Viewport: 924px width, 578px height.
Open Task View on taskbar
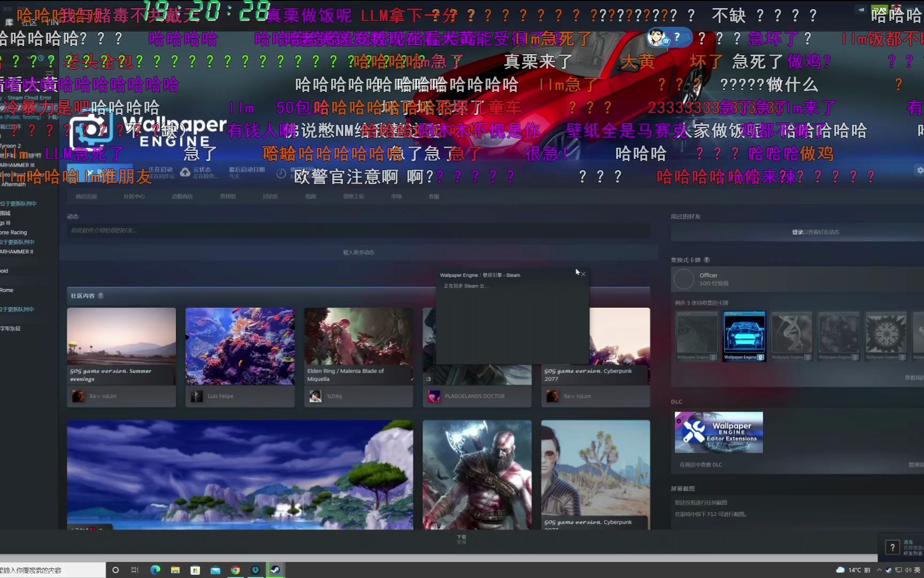tap(135, 570)
